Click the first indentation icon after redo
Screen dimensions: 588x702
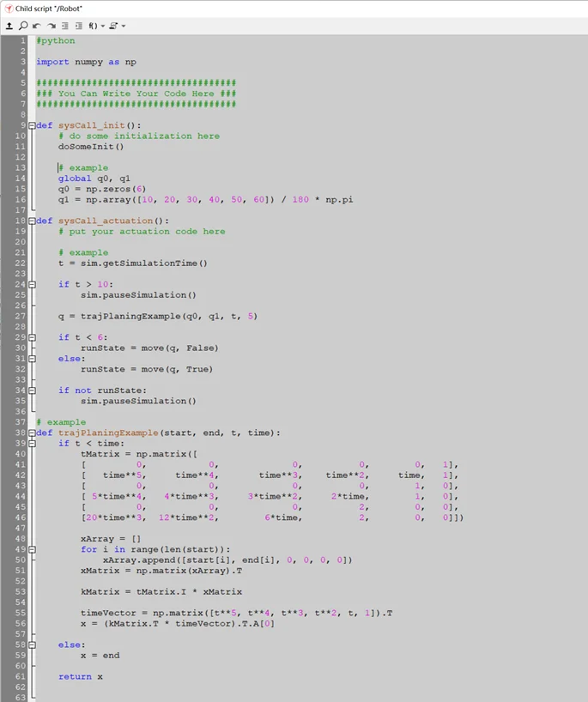(65, 26)
